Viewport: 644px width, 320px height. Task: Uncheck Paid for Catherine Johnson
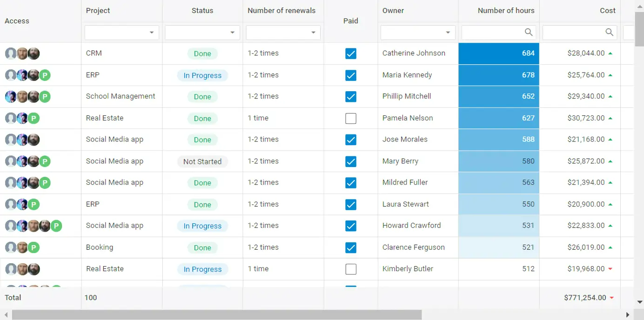click(351, 53)
